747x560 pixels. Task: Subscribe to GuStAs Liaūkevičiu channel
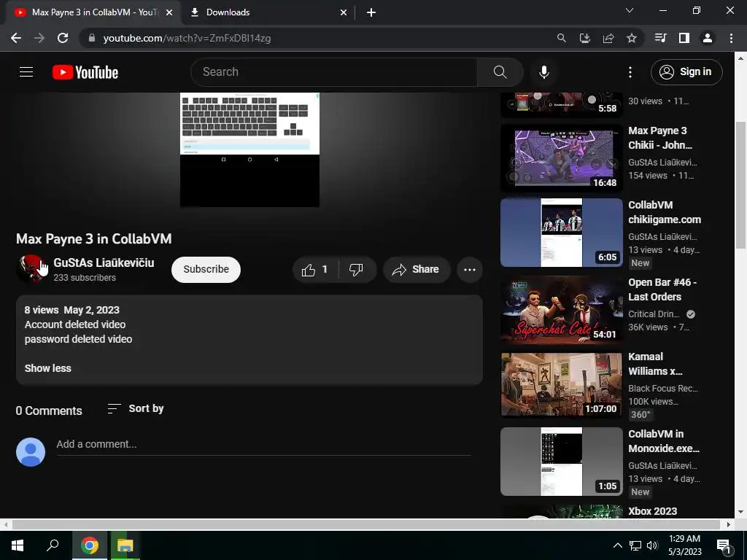pos(206,270)
